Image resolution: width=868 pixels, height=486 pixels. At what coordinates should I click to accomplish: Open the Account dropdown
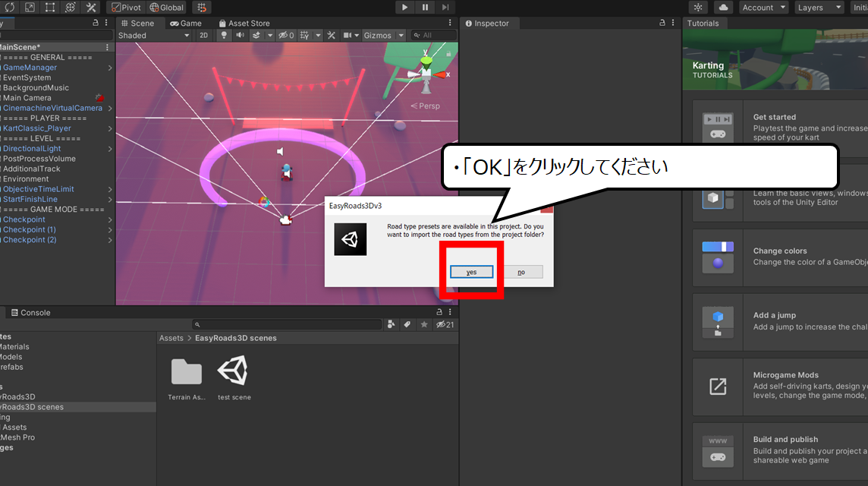[x=764, y=7]
